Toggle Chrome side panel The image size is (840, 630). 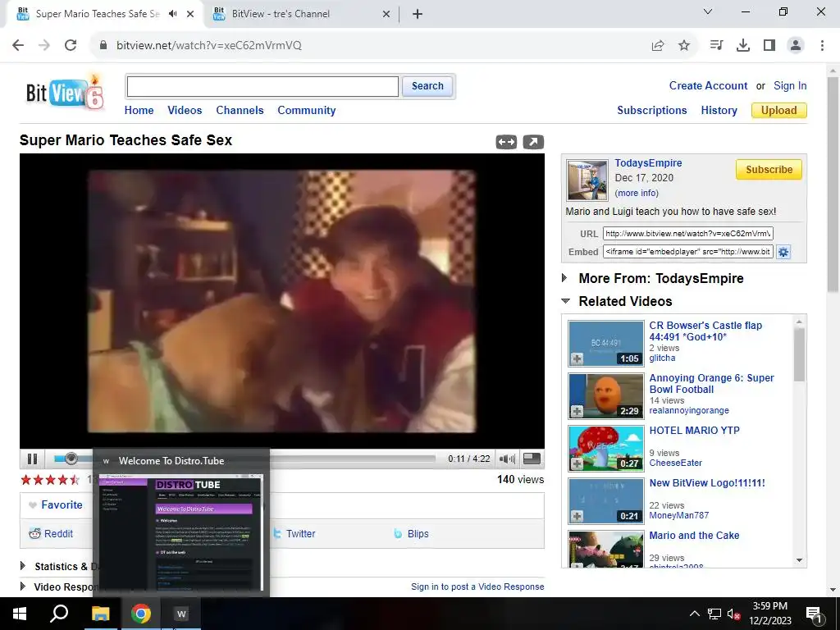pyautogui.click(x=769, y=45)
